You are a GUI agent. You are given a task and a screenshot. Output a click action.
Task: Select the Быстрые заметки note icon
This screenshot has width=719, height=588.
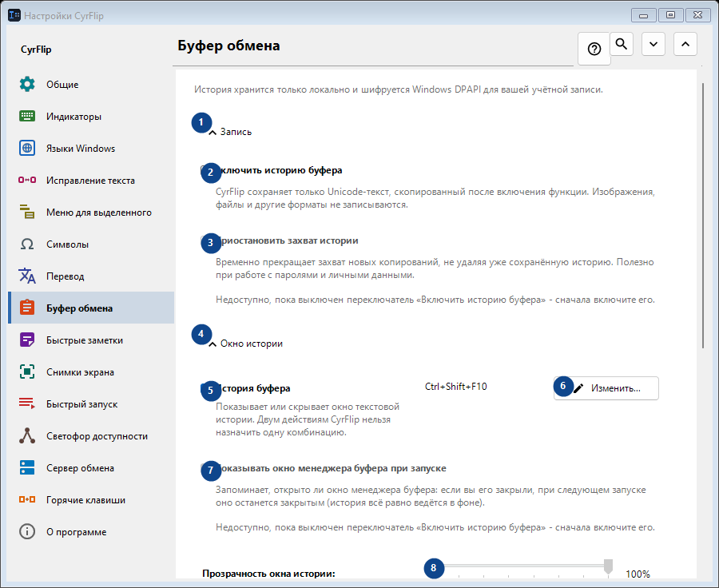pos(27,340)
